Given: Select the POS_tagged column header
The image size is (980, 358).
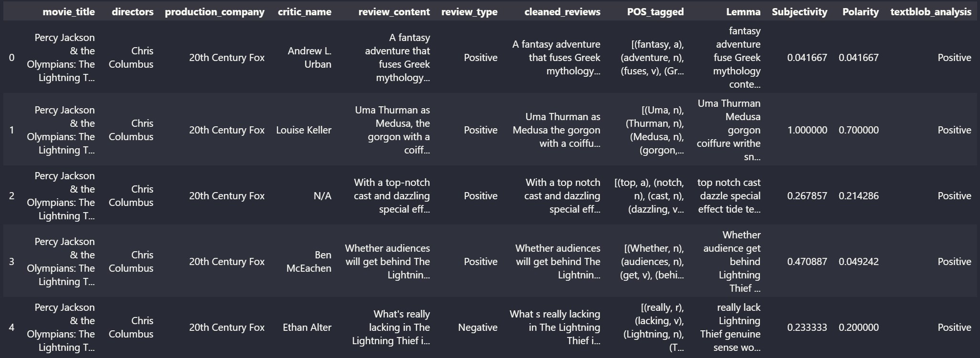Looking at the screenshot, I should coord(655,12).
